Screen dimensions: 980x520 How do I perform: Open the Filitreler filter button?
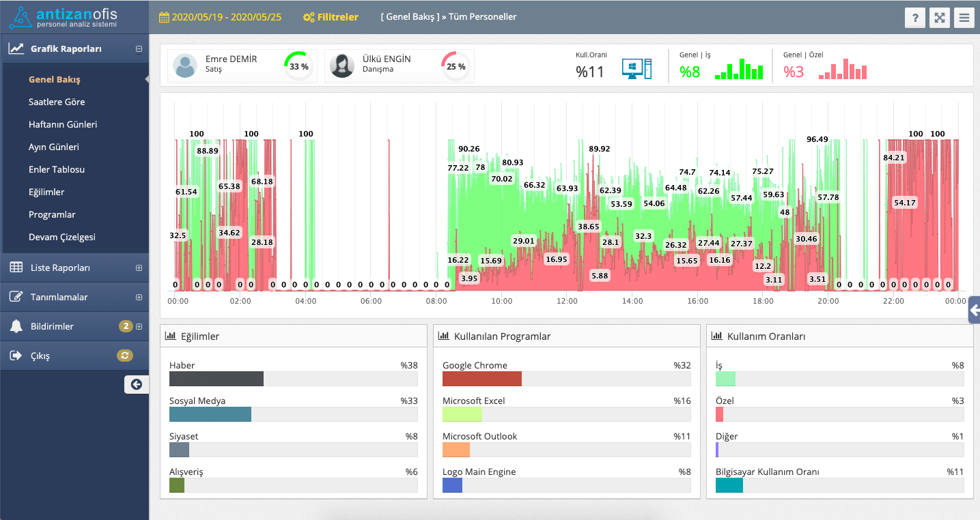[x=331, y=17]
